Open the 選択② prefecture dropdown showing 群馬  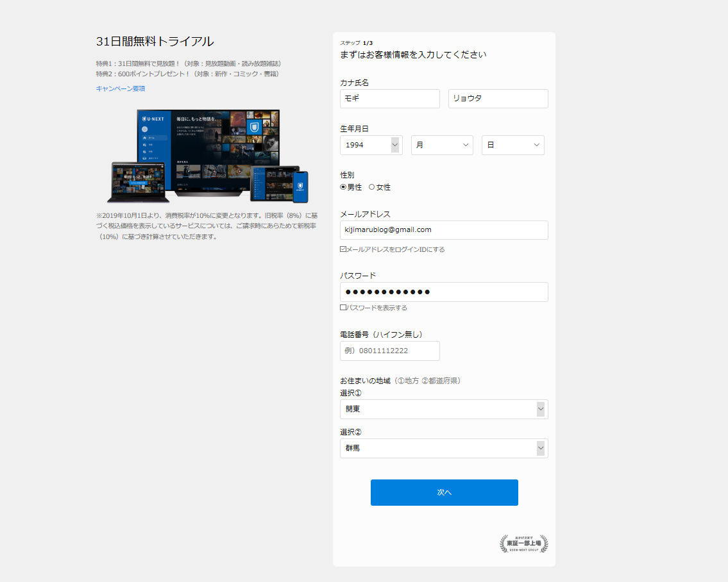[x=444, y=448]
